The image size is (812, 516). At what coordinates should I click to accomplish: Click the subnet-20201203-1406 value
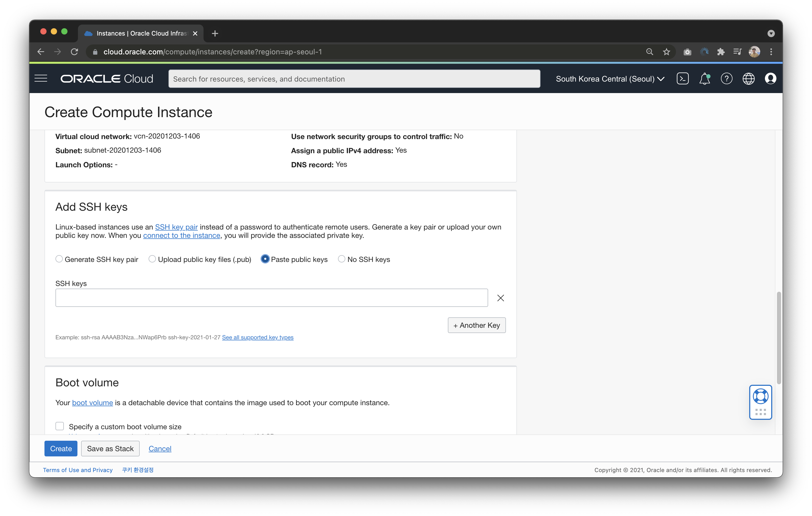[x=123, y=150]
